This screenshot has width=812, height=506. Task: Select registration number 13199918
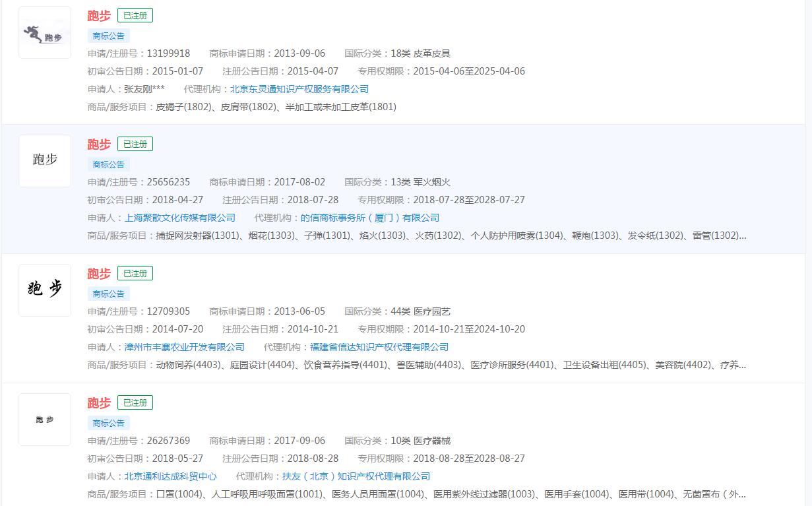168,53
